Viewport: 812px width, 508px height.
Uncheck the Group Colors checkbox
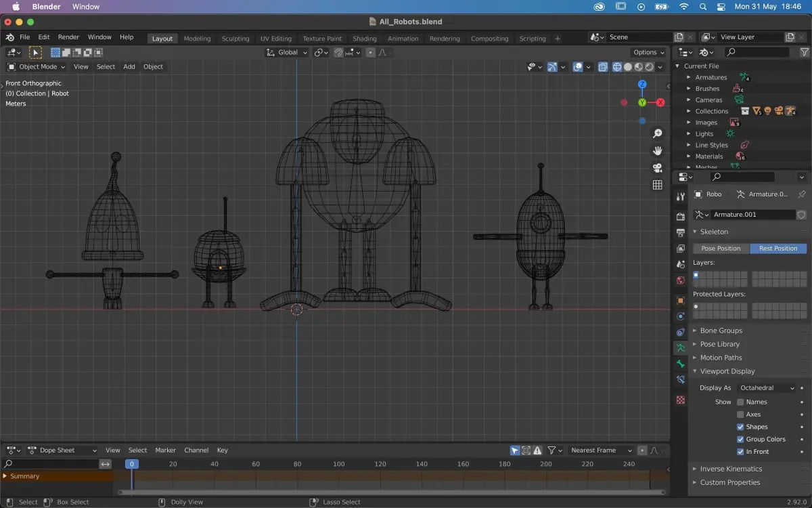pos(740,440)
